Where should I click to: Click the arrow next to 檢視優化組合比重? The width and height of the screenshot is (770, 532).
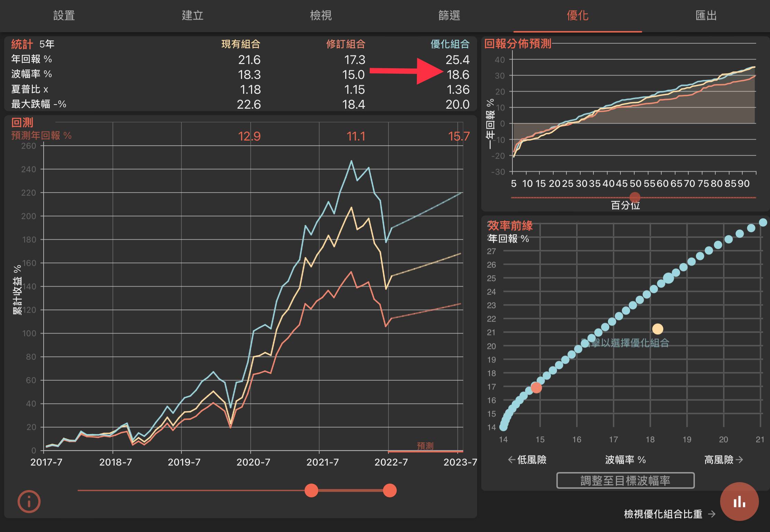tap(711, 514)
